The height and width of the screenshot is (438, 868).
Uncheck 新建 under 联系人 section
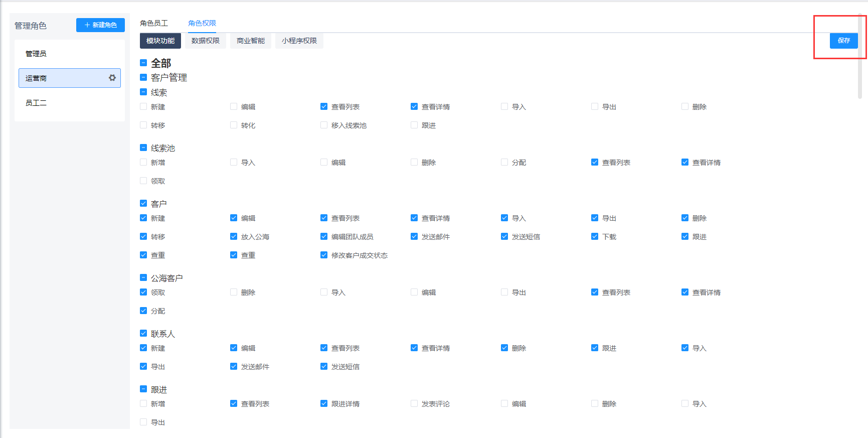[143, 348]
